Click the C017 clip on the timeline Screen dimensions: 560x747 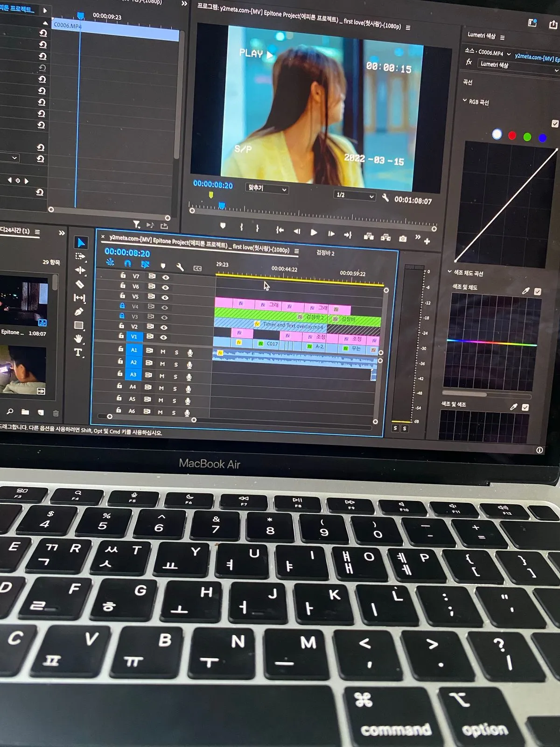point(272,344)
